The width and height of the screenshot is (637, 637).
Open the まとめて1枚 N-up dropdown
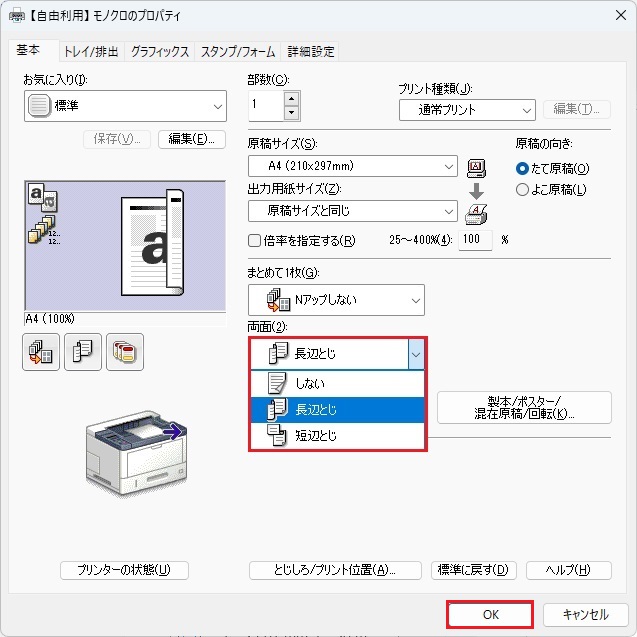336,300
